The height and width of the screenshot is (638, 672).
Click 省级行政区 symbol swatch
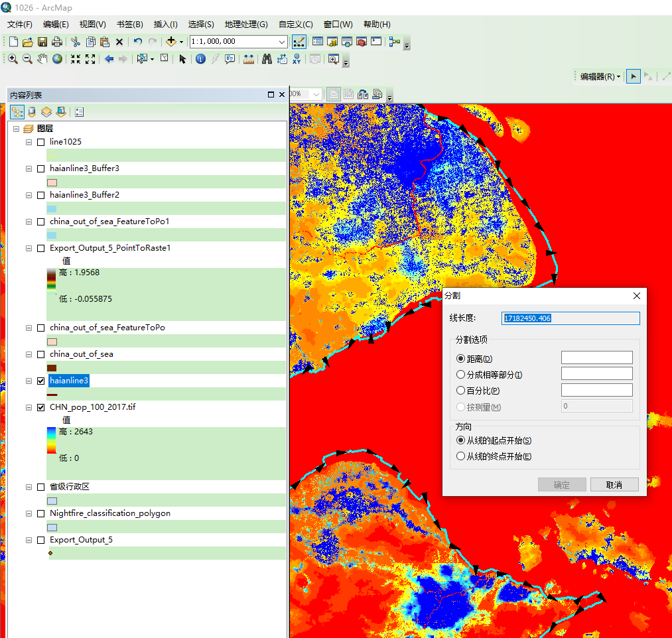[x=52, y=501]
